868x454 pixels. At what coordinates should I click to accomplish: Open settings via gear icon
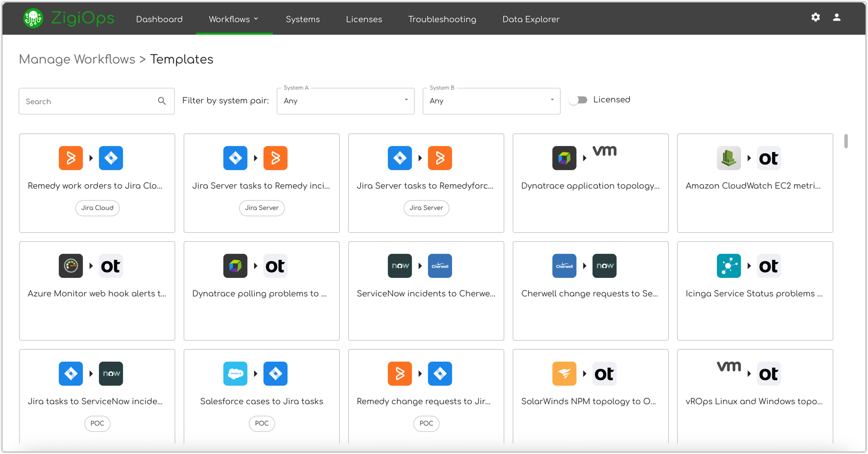(816, 17)
